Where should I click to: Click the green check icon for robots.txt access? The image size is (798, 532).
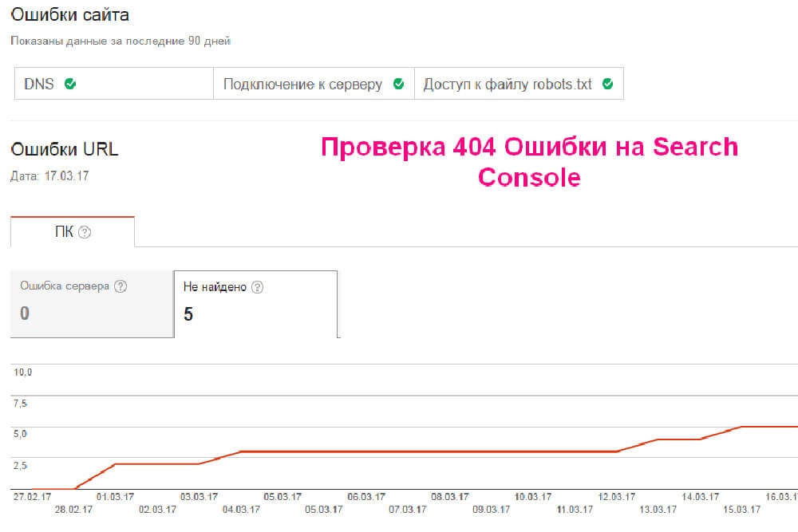coord(607,84)
